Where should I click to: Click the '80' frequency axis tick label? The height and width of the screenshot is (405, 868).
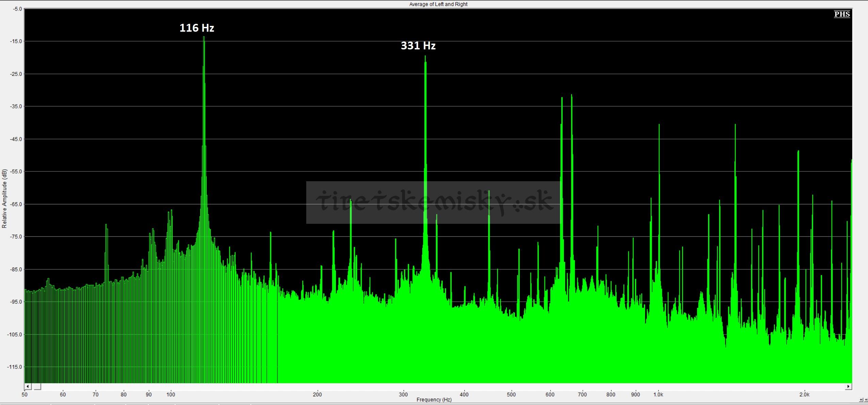[124, 394]
